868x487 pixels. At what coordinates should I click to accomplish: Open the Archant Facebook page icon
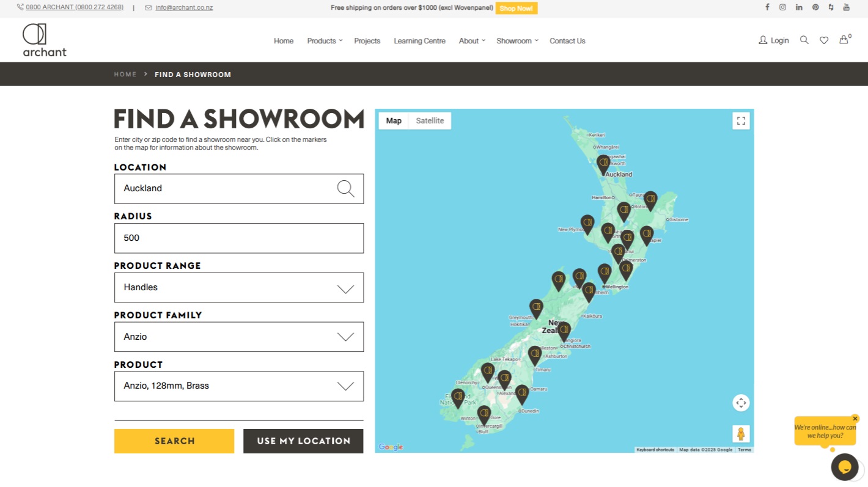pos(767,7)
